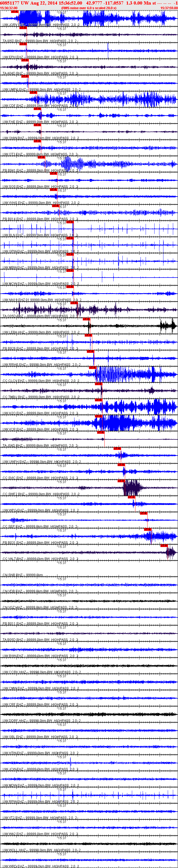Image resolution: width=178 pixels, height=868 pixels.
Task: Select the 'UW CMW EHZ' trace label
Action: (40, 688)
